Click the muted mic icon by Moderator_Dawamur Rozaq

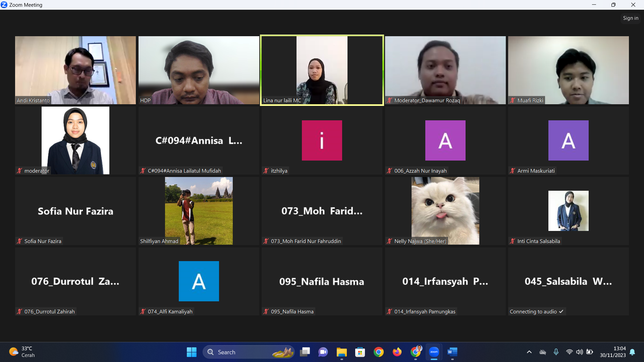tap(389, 100)
